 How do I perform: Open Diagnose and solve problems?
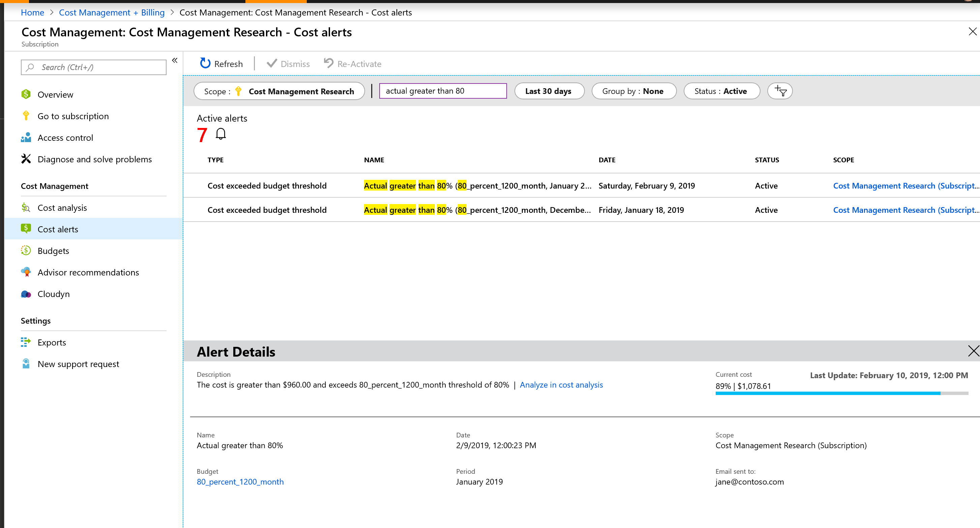pyautogui.click(x=95, y=159)
